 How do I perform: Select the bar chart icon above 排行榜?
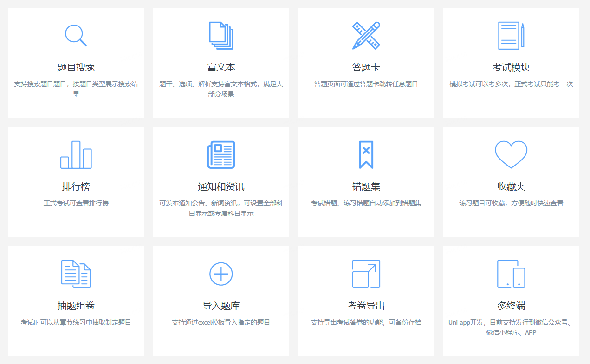(x=76, y=154)
